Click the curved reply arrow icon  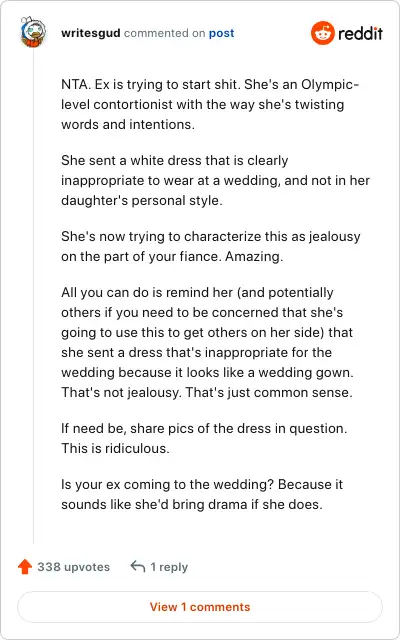click(138, 566)
